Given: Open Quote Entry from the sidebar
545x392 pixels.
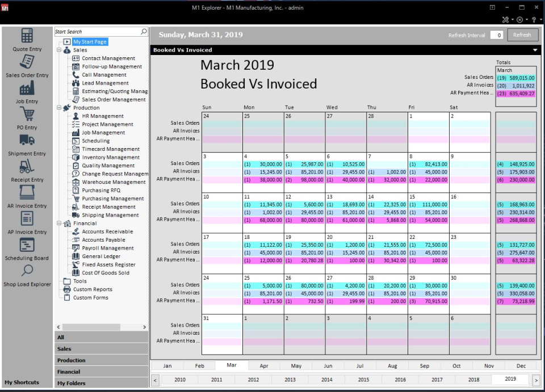Looking at the screenshot, I should (27, 43).
